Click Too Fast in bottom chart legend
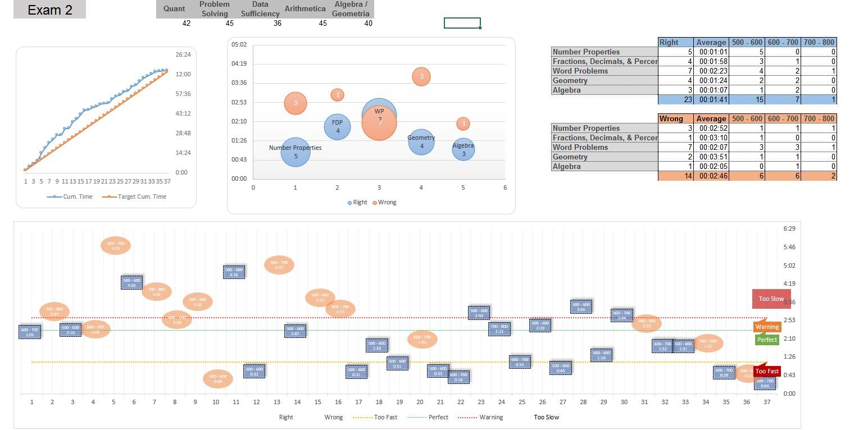Viewport: 868px width, 430px height. tap(375, 417)
